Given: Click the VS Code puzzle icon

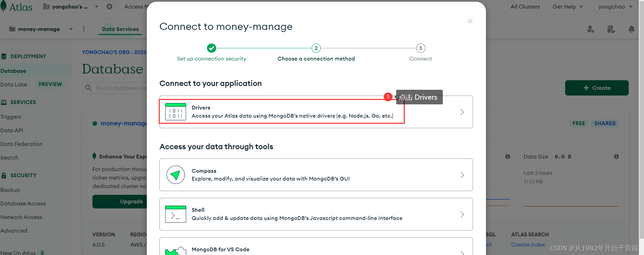Looking at the screenshot, I should [x=175, y=251].
